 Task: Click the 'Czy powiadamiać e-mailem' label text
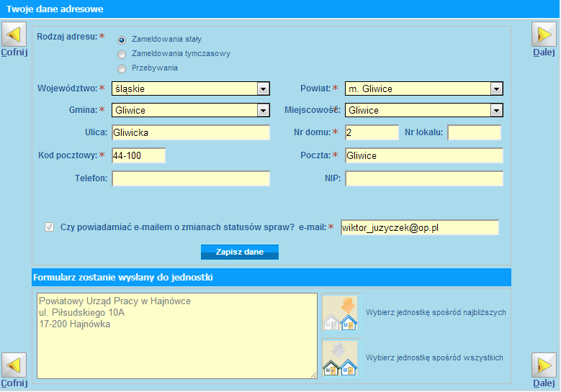[177, 227]
